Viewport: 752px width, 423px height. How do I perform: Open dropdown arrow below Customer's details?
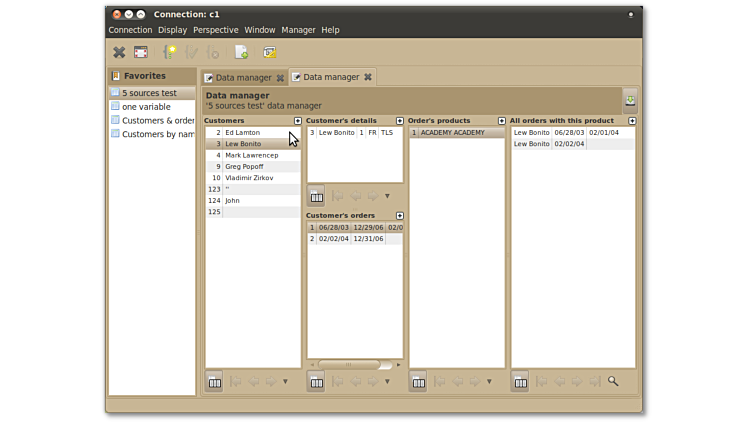point(387,196)
